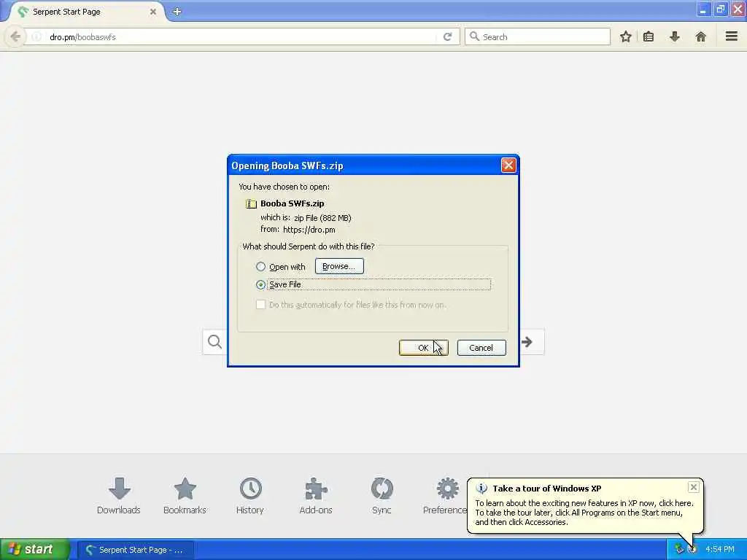Open the hamburger menu
Viewport: 747px width, 560px height.
732,36
